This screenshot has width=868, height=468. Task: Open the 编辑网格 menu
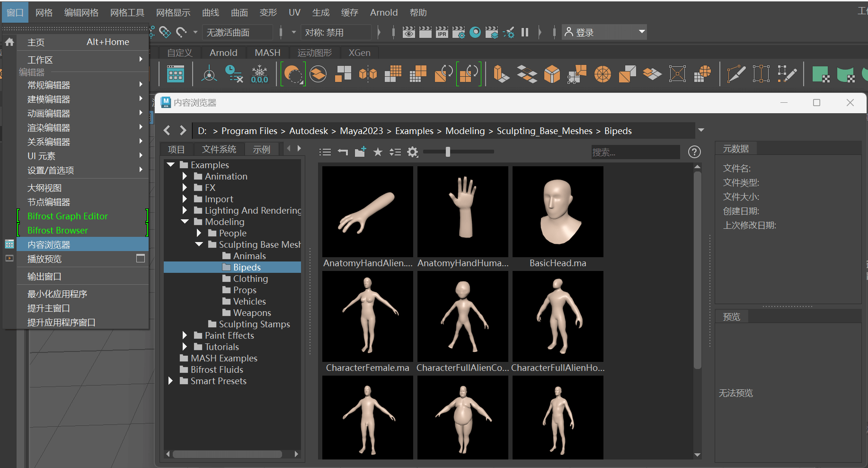(x=81, y=12)
